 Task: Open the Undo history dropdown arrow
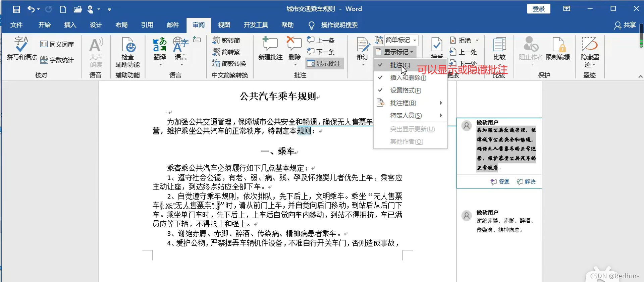tap(39, 9)
